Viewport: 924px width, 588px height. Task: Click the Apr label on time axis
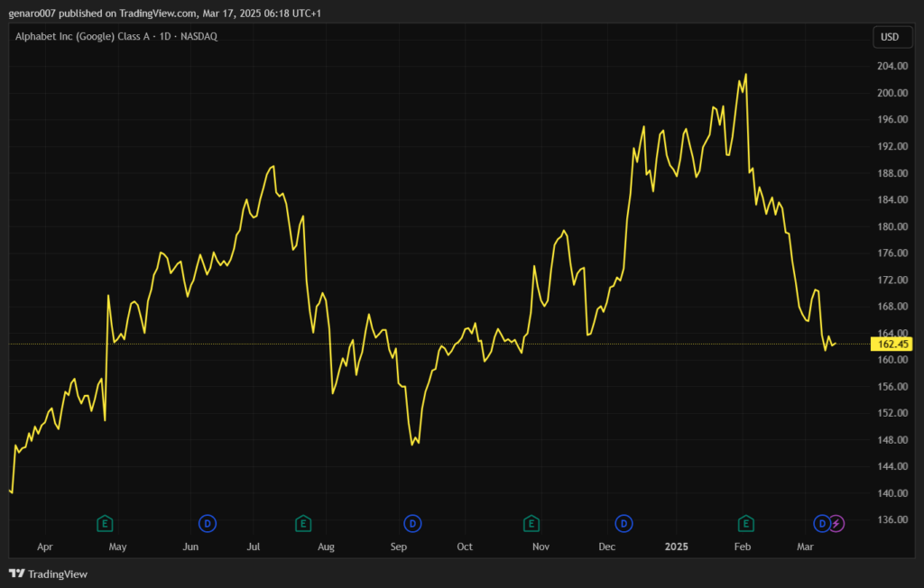[x=45, y=547]
